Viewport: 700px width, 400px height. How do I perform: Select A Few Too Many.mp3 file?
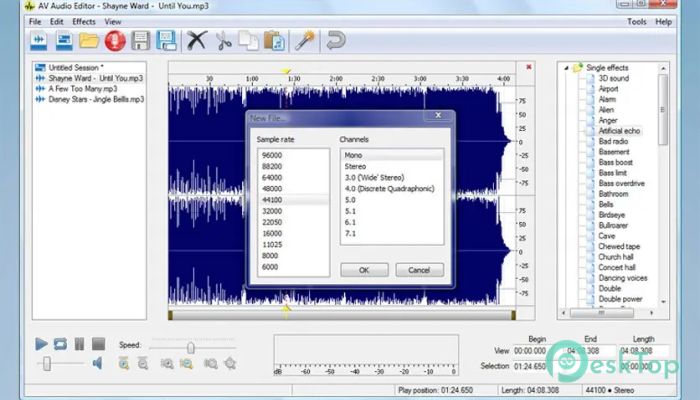point(83,89)
